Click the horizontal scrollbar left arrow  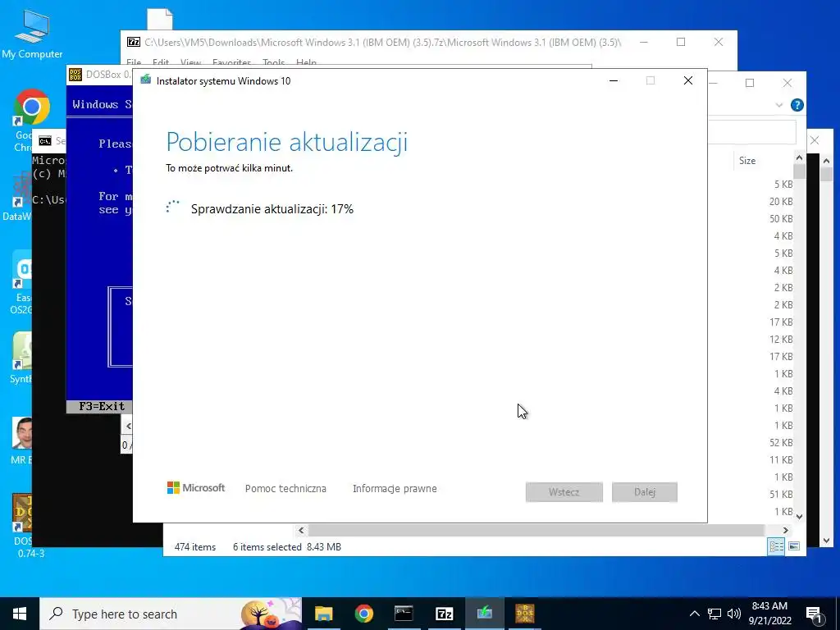tap(301, 531)
